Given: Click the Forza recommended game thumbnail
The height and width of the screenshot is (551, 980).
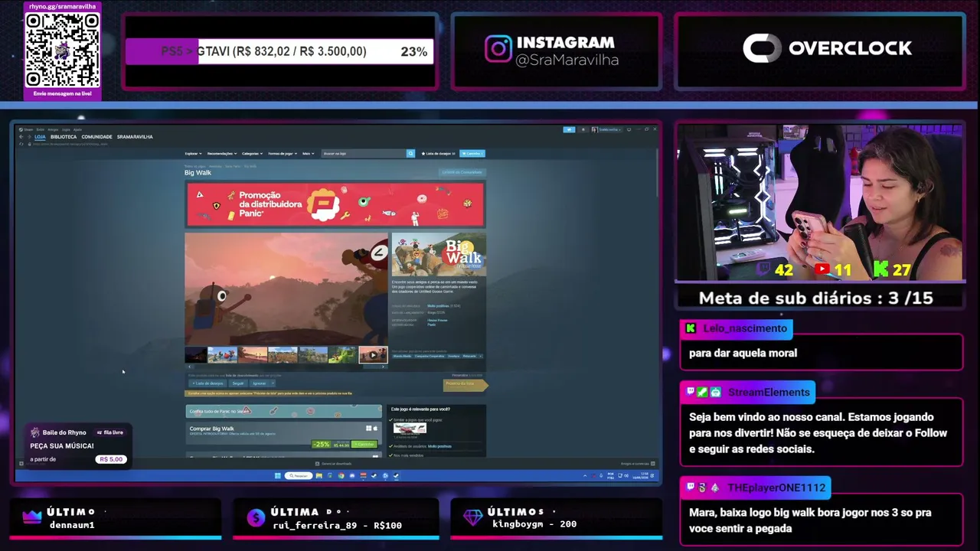Looking at the screenshot, I should (410, 429).
